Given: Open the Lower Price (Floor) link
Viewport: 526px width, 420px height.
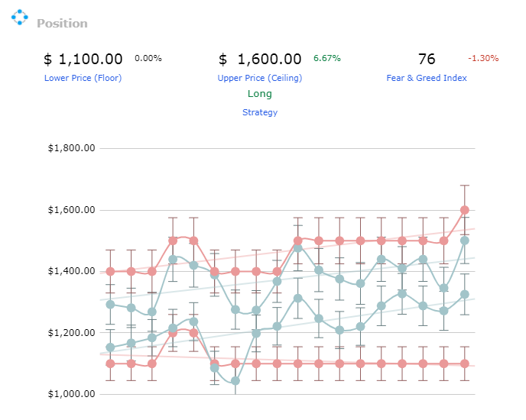Looking at the screenshot, I should 83,78.
